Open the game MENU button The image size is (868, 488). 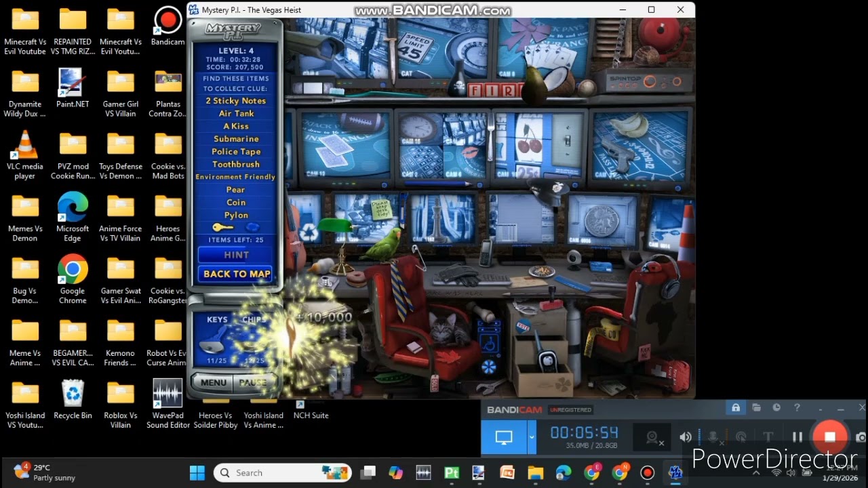coord(214,382)
